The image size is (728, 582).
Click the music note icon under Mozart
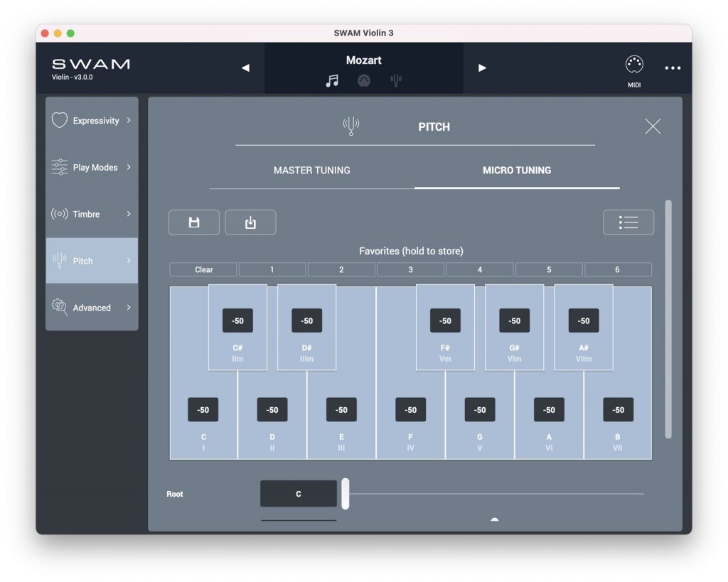coord(332,81)
